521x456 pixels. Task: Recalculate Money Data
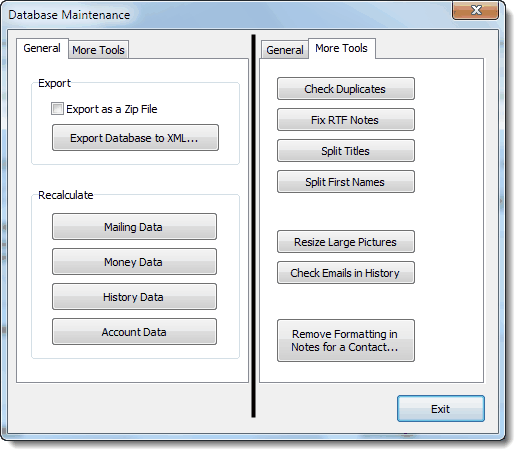click(x=134, y=262)
